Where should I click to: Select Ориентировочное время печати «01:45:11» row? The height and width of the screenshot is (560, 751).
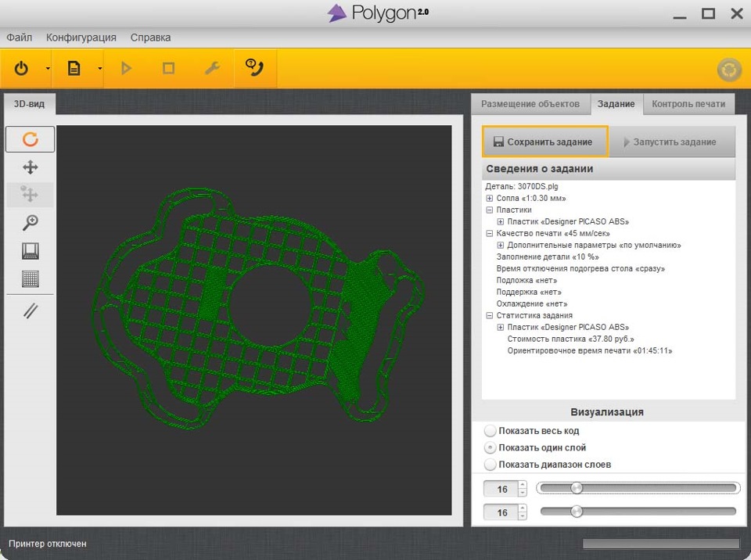590,350
